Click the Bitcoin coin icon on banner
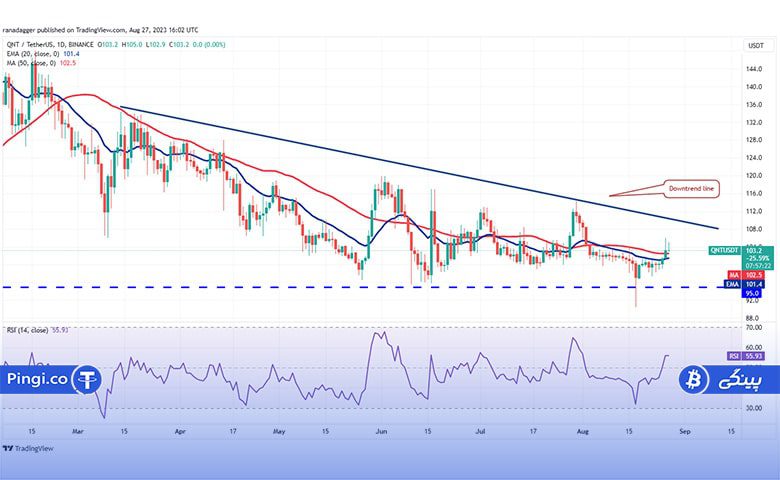The image size is (780, 480). point(693,380)
